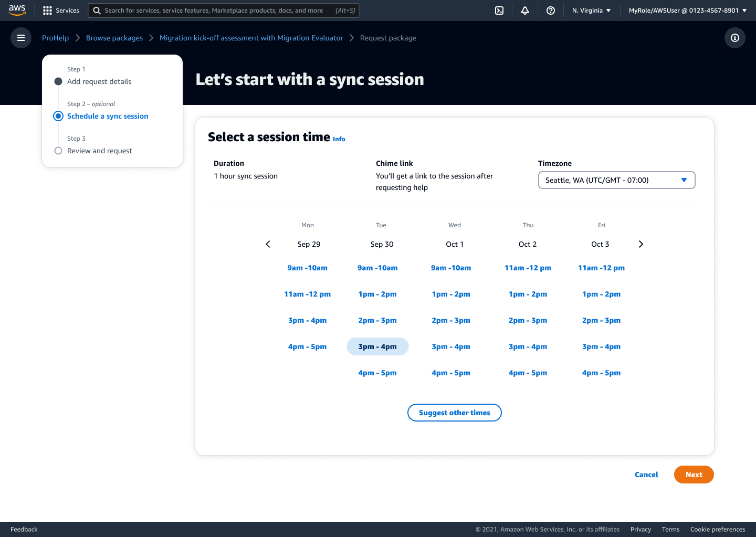The height and width of the screenshot is (537, 756).
Task: Show next week using the right calendar arrow
Action: [x=640, y=244]
